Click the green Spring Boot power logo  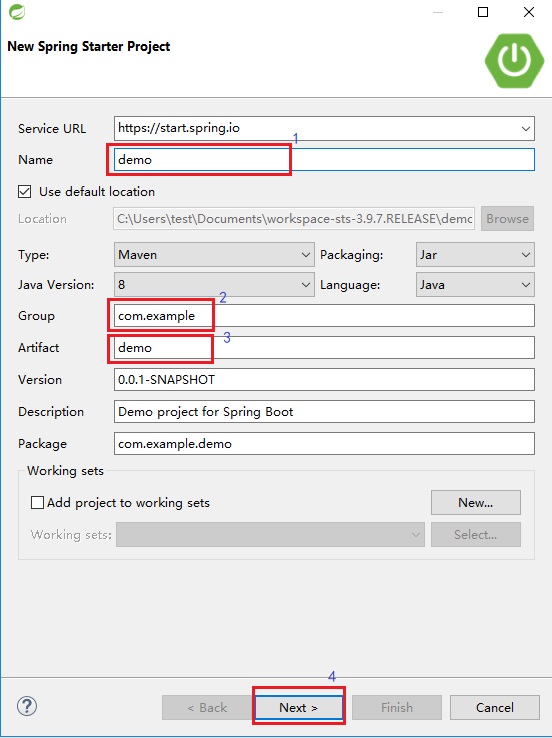pos(514,60)
